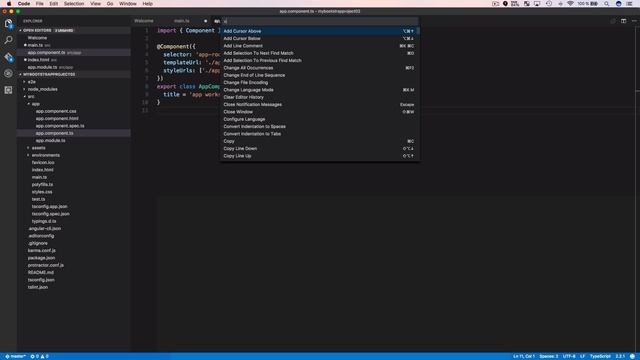Choose Clear Editor History command

[x=320, y=97]
